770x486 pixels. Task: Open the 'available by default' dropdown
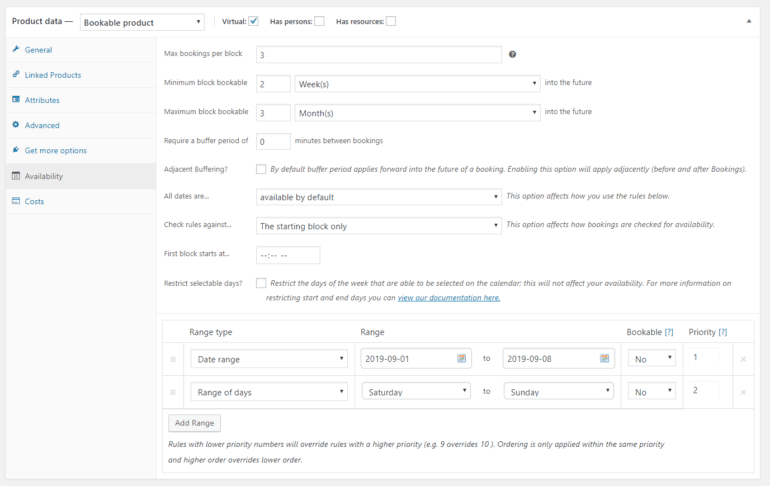click(379, 197)
